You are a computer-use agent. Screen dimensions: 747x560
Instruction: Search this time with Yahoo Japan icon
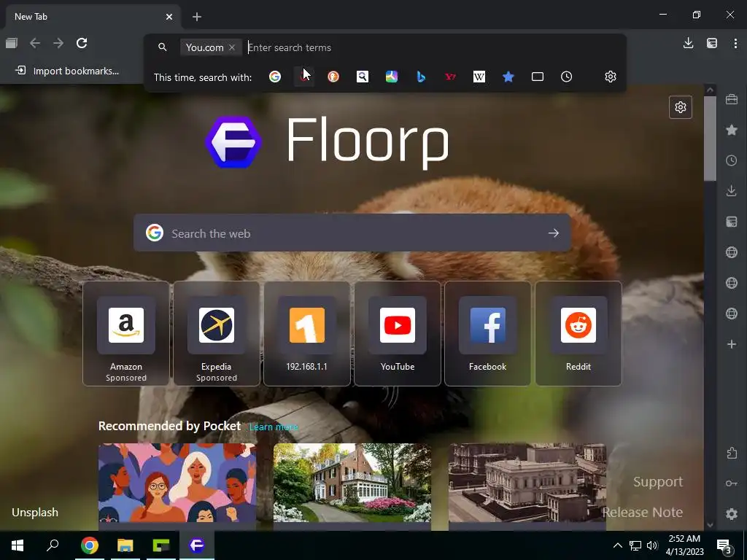[x=449, y=77]
